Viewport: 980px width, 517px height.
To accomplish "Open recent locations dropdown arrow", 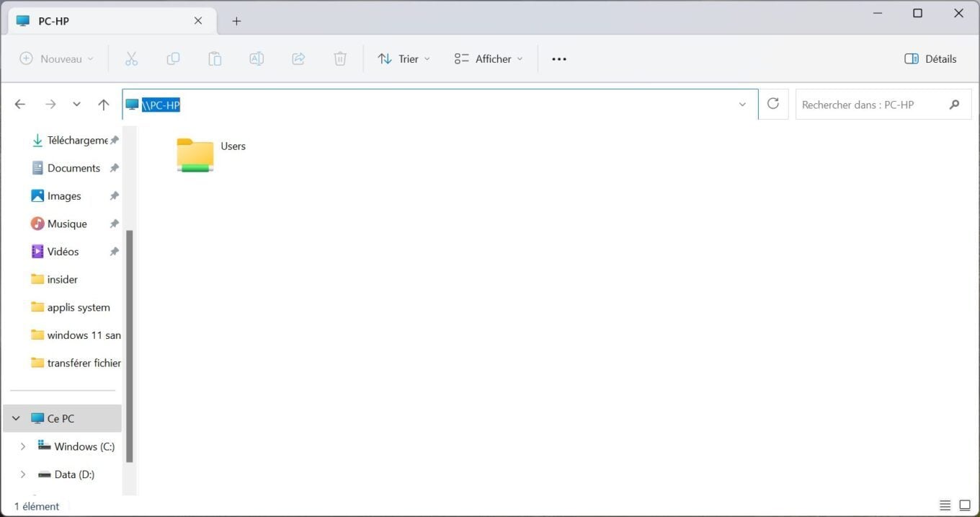I will [76, 105].
